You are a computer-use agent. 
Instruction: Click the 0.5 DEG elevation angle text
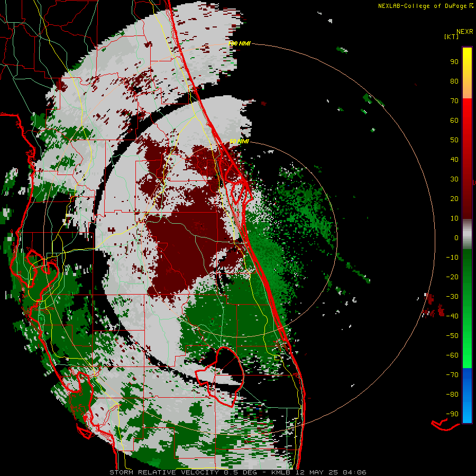240,472
